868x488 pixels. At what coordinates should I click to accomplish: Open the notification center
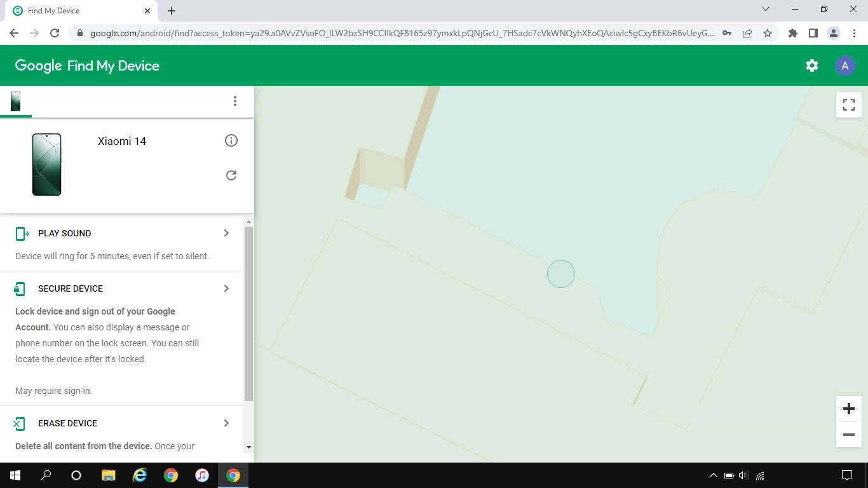[847, 475]
